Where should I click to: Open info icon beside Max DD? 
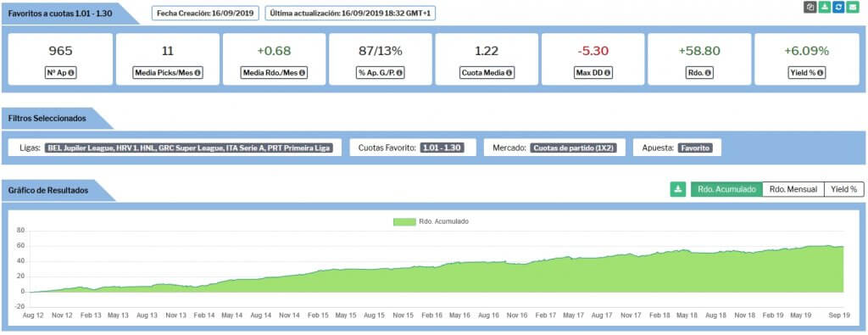(607, 73)
